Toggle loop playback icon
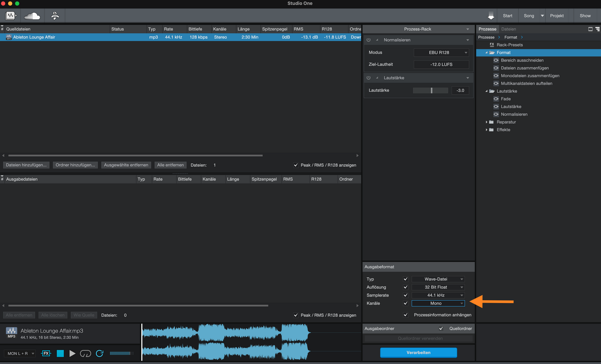Screen dimensions: 601x364 pyautogui.click(x=85, y=353)
